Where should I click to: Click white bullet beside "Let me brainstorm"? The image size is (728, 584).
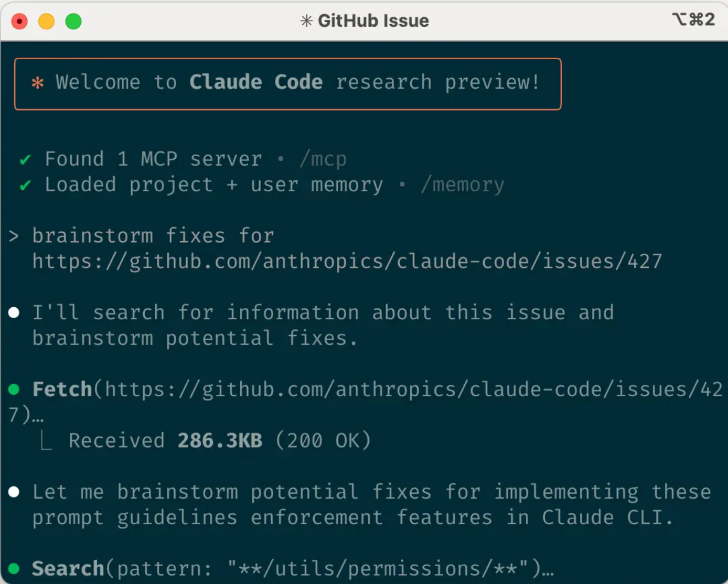point(14,492)
